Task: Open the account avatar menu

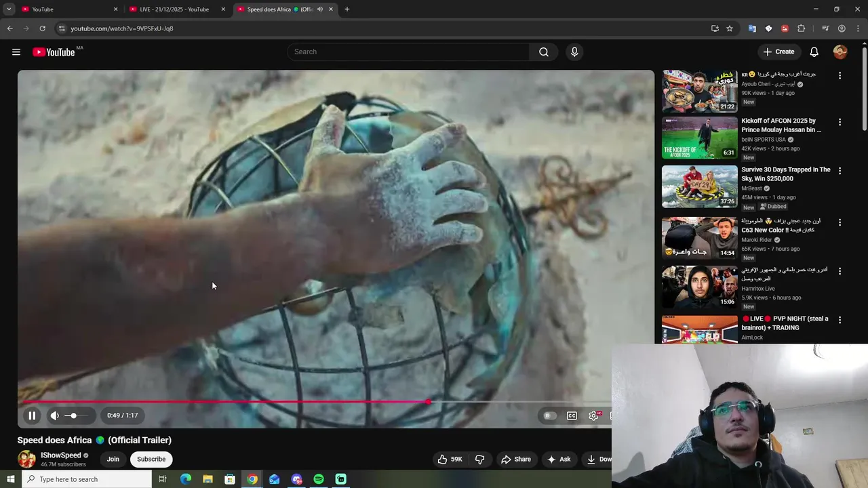Action: [840, 52]
